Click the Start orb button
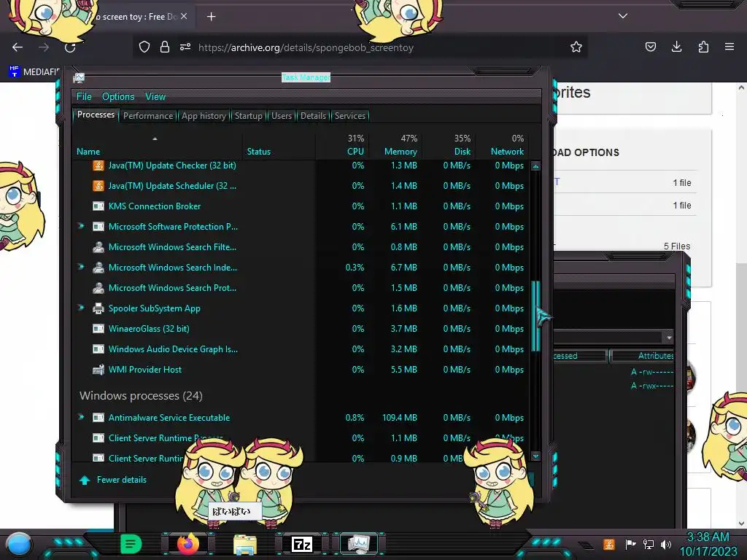Screen dimensions: 747x560 (x=19, y=544)
